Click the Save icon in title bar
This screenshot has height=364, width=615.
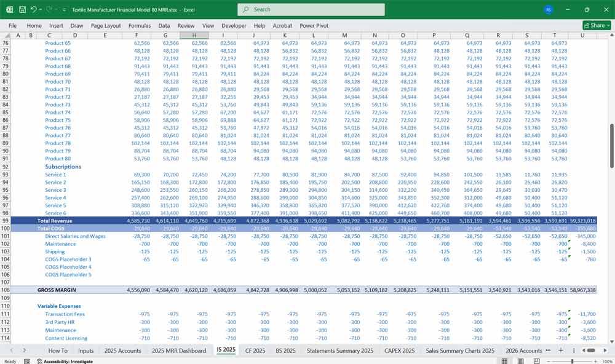pos(22,10)
